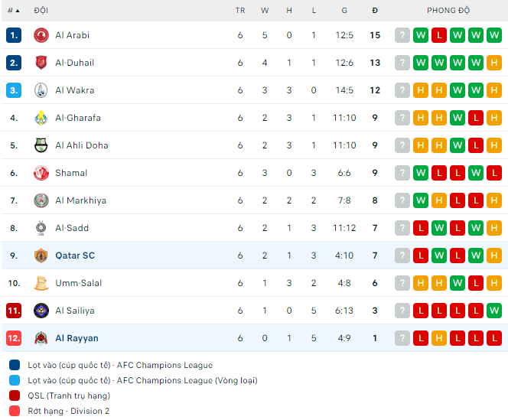
Task: Click the Al Rayyan club logo
Action: pos(41,338)
